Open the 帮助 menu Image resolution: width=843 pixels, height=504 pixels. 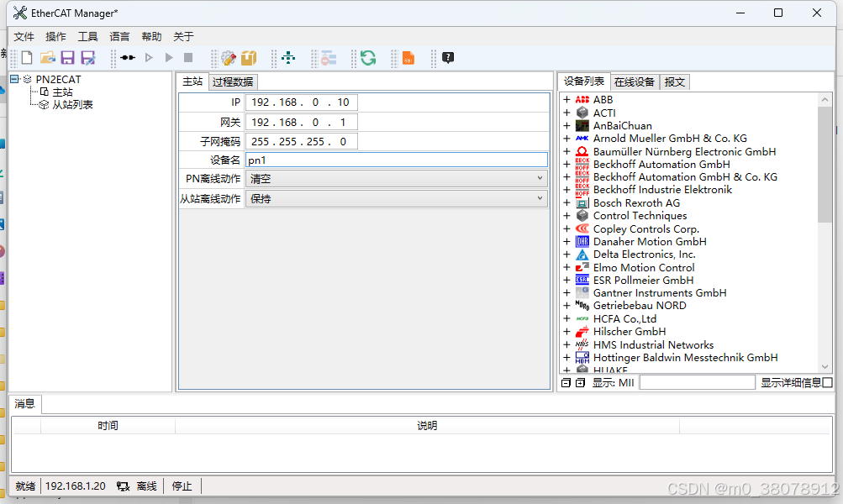click(151, 36)
